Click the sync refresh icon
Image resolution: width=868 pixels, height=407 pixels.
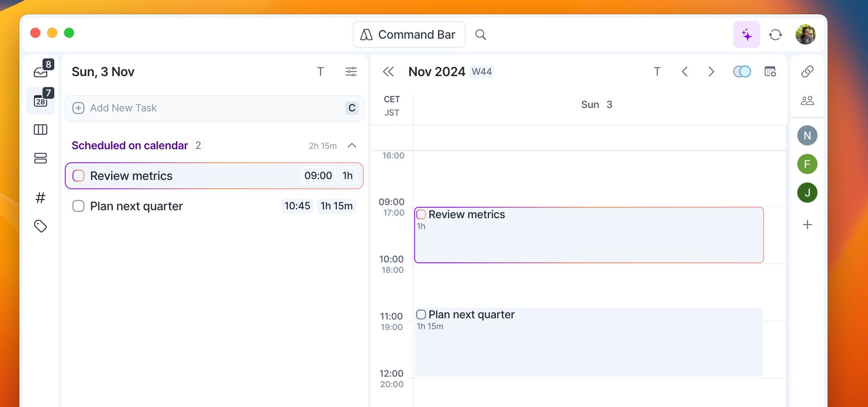point(775,34)
